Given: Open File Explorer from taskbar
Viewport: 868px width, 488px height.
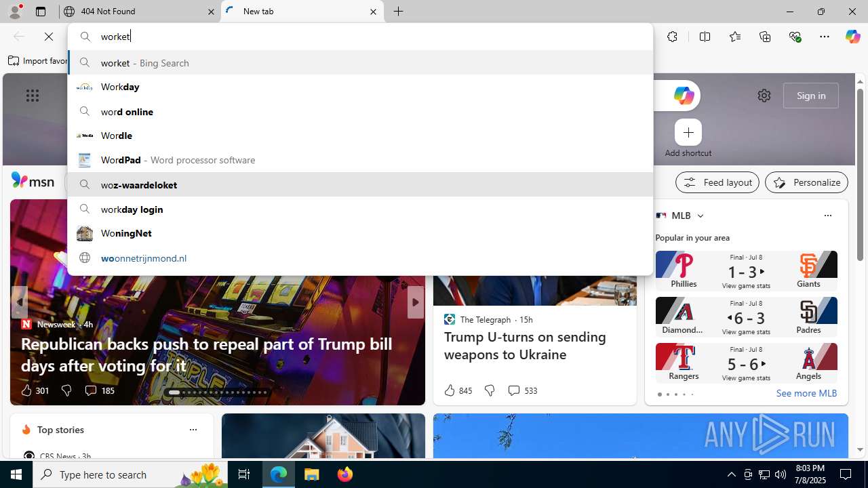Looking at the screenshot, I should 312,474.
